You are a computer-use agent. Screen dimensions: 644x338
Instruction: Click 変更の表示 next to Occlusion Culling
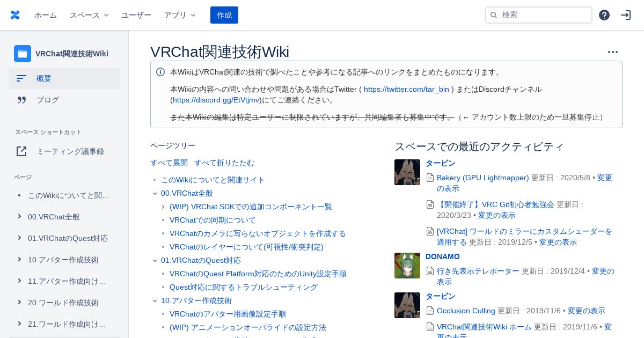coord(587,311)
